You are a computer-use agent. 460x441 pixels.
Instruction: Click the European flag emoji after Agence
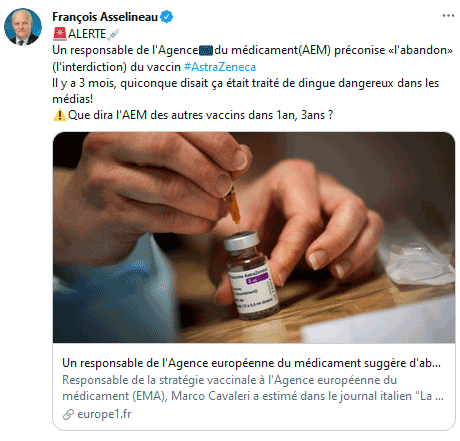[206, 51]
